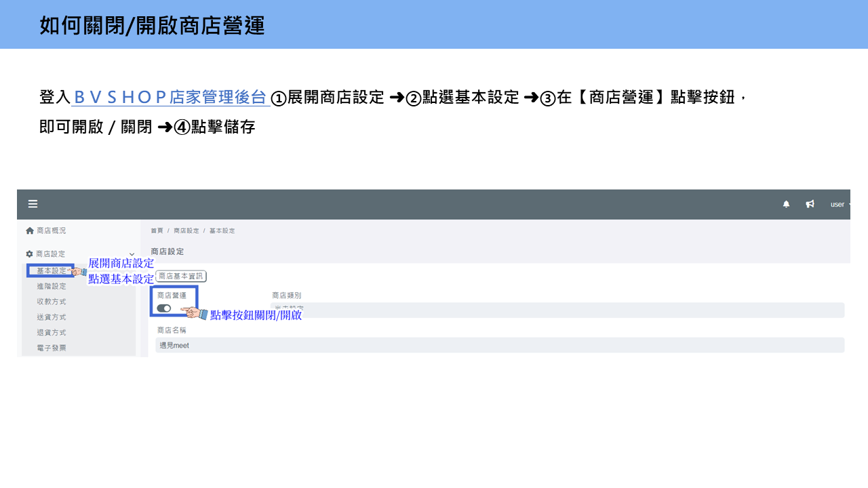The image size is (868, 488).
Task: Open 送貨方式 in the sidebar
Action: click(52, 317)
